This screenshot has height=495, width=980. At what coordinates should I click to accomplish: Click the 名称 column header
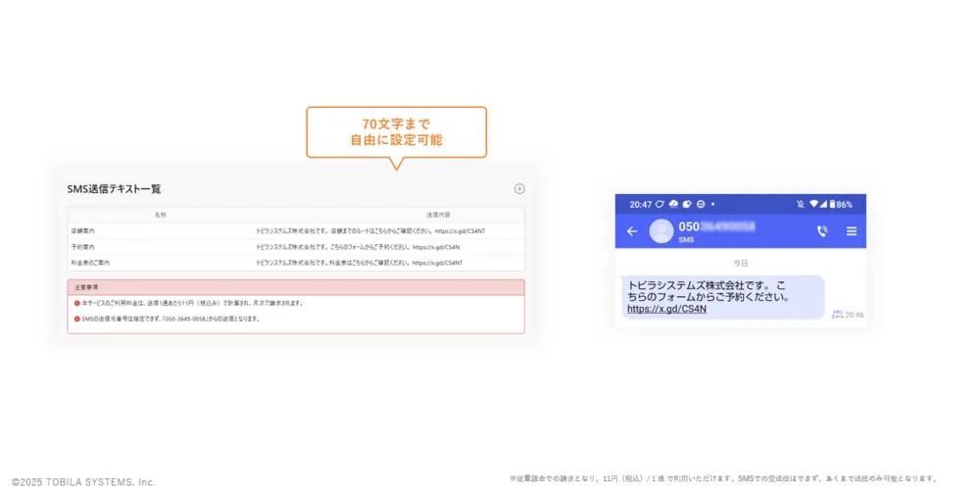click(x=161, y=215)
